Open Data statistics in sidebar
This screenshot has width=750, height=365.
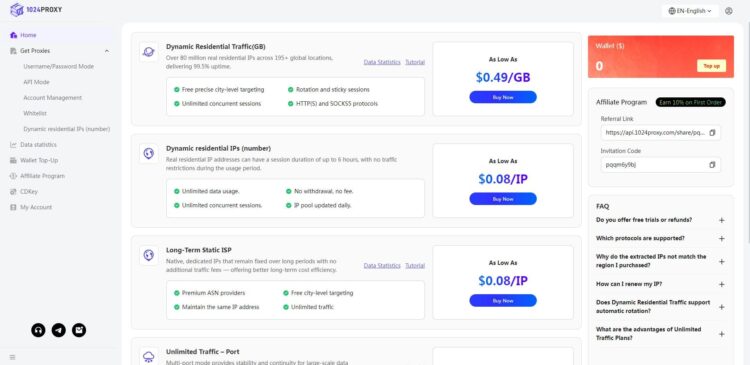tap(38, 144)
